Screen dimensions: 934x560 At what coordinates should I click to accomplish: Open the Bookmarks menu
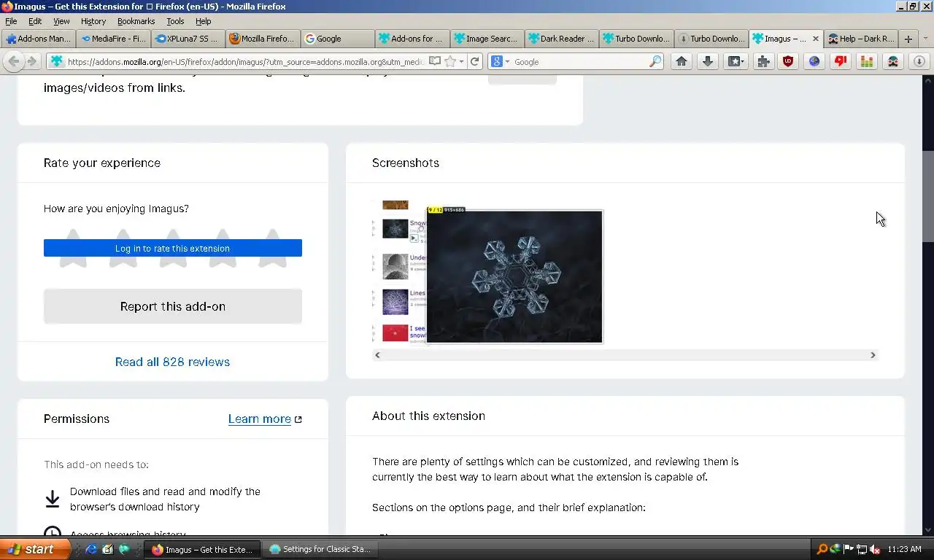click(x=136, y=21)
